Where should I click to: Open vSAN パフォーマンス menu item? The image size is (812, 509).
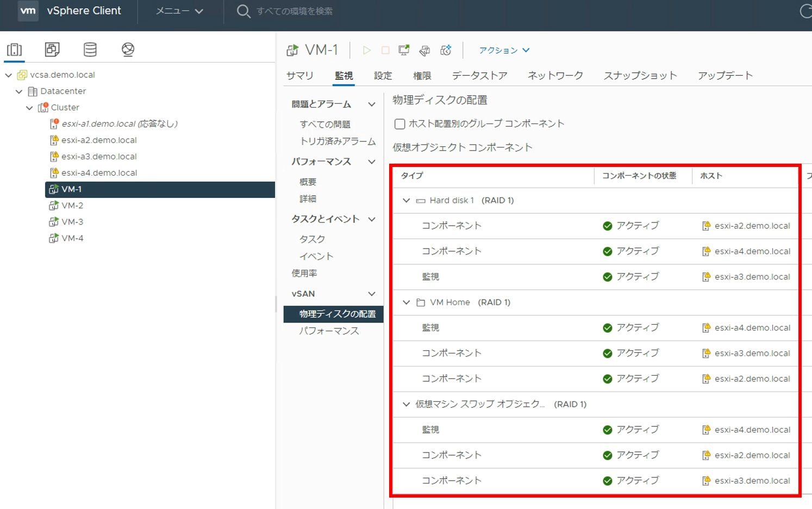tap(329, 331)
